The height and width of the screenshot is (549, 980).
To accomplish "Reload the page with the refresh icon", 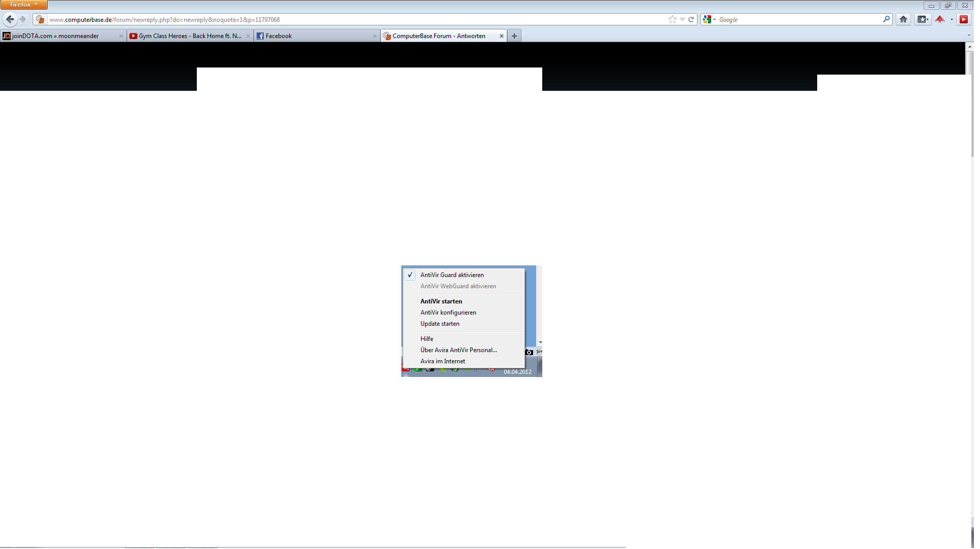I will coord(691,19).
